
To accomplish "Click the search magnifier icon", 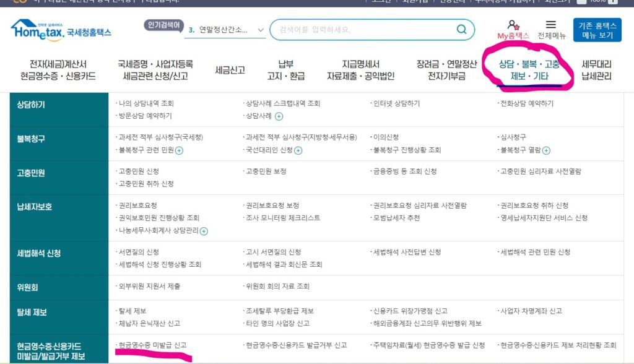I will tap(461, 28).
